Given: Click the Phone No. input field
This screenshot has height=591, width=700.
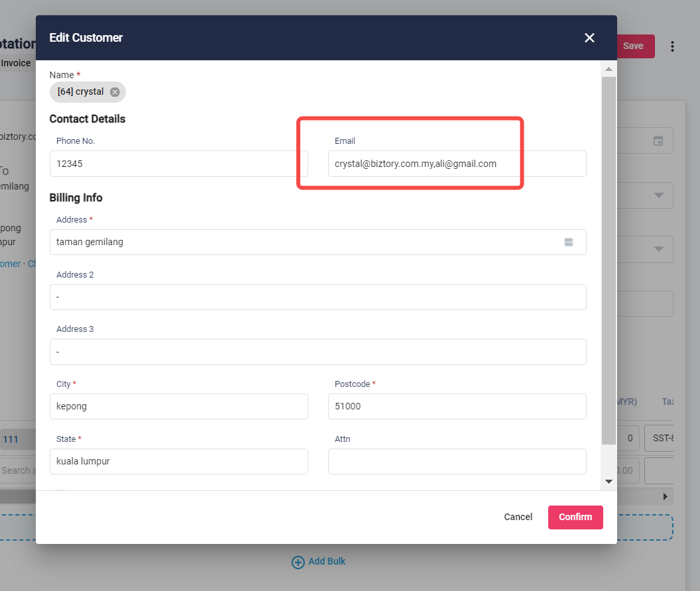Looking at the screenshot, I should pyautogui.click(x=178, y=164).
